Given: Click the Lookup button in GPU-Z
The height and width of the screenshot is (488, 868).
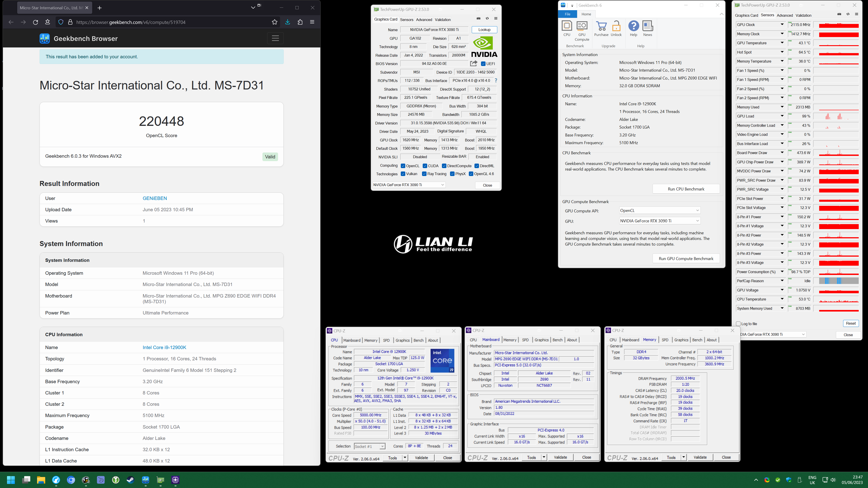Looking at the screenshot, I should [x=484, y=30].
